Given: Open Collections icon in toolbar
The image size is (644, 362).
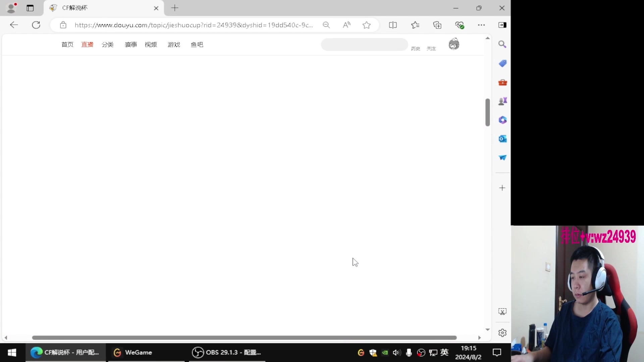Looking at the screenshot, I should coord(437,25).
